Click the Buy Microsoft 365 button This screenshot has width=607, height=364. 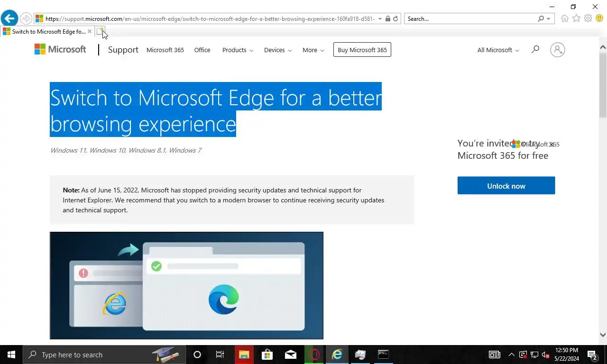point(362,50)
